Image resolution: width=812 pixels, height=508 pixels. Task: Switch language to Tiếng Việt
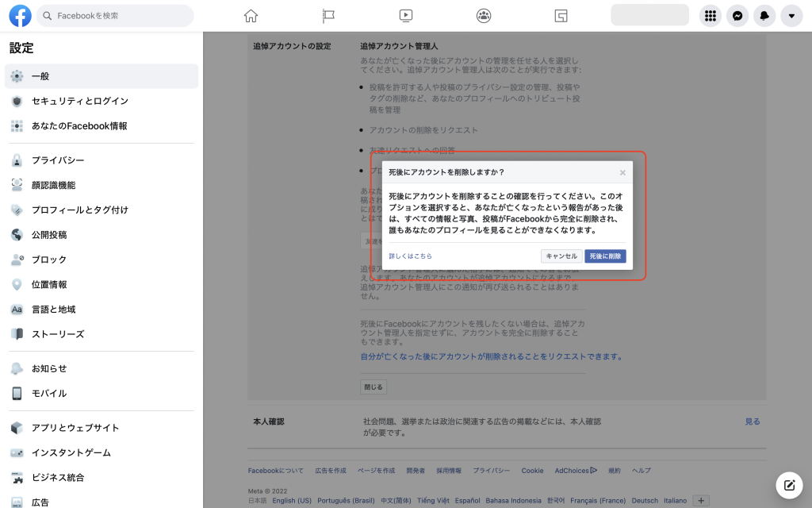point(433,501)
